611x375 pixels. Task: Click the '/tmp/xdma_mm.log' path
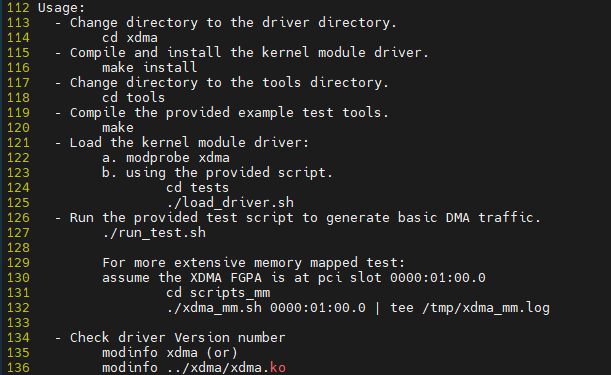click(x=486, y=308)
